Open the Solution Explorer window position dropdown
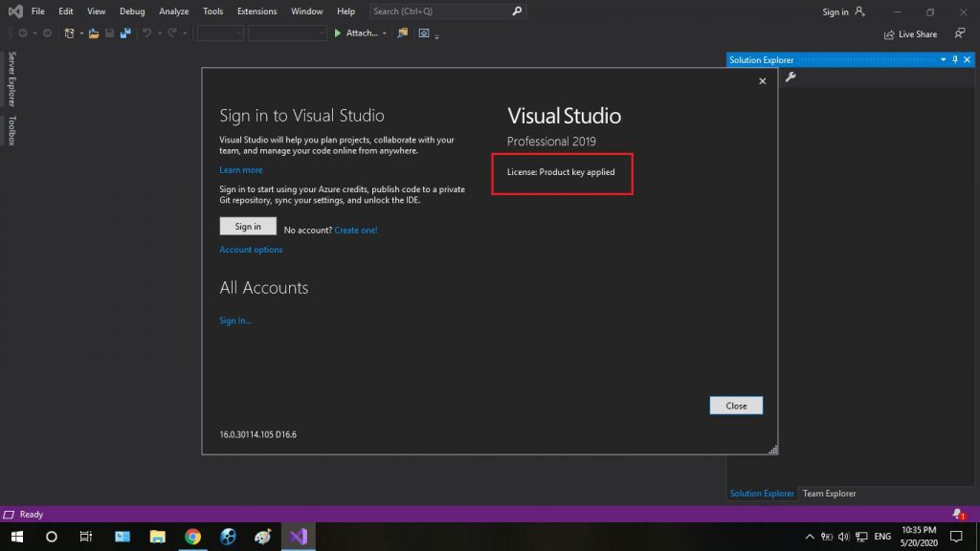Viewport: 980px width, 551px height. click(x=943, y=60)
